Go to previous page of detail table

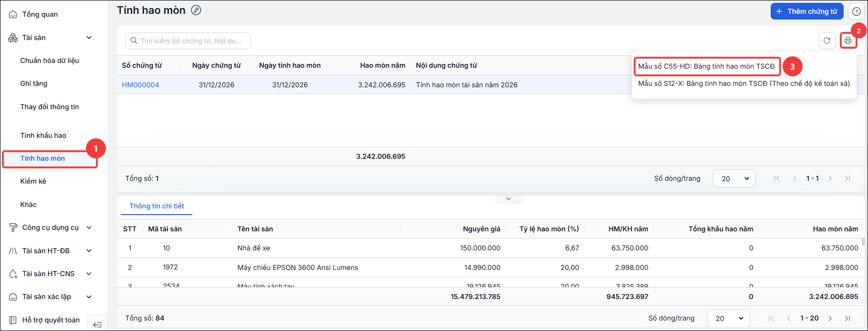tap(789, 318)
